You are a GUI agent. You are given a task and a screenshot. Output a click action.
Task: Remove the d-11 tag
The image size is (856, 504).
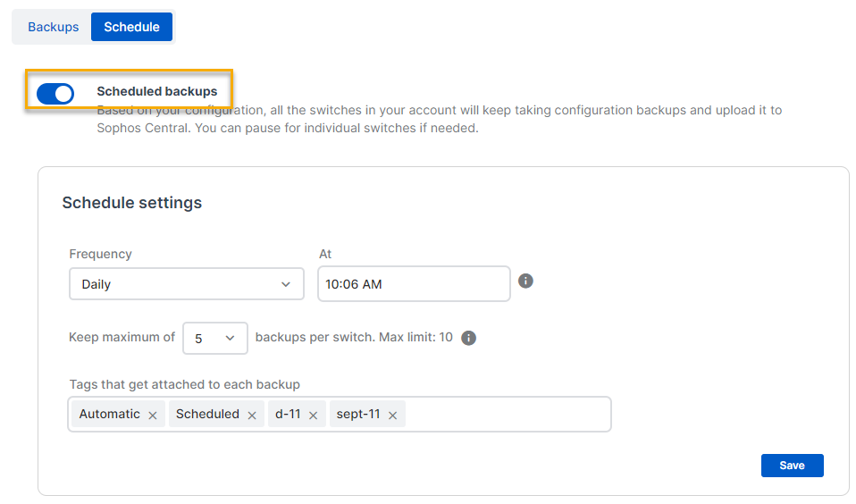(313, 415)
